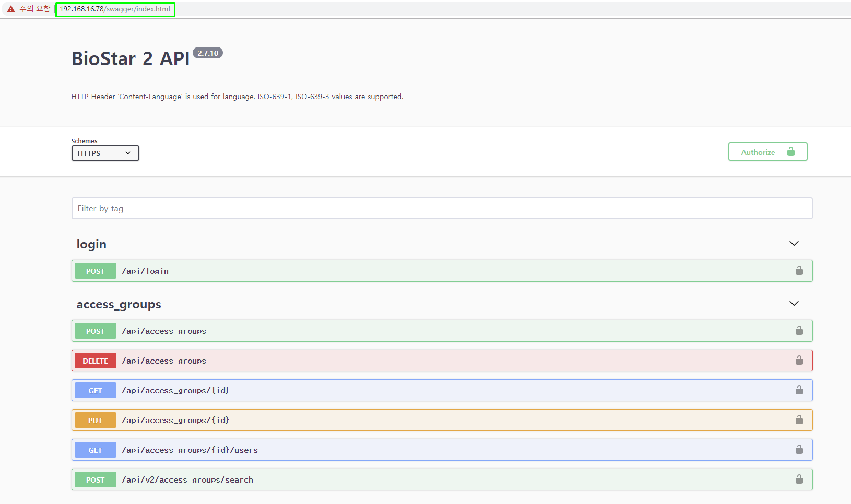
Task: Collapse the login section chevron
Action: 794,244
